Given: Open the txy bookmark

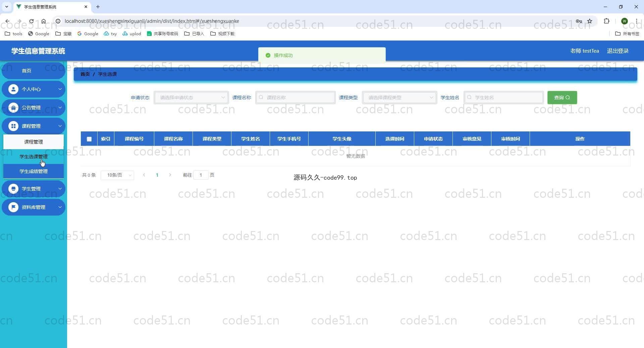Looking at the screenshot, I should (110, 34).
